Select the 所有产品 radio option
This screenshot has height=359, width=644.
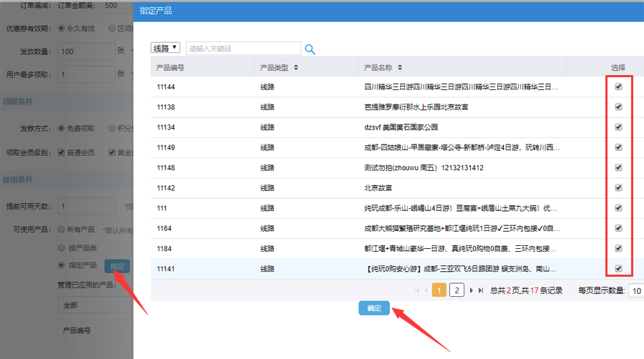pyautogui.click(x=62, y=229)
